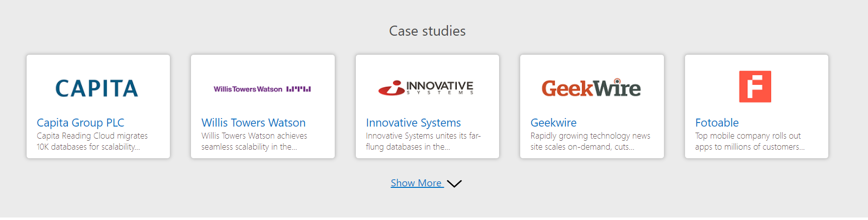Follow the Innovative Systems title link
868x220 pixels.
pos(413,123)
